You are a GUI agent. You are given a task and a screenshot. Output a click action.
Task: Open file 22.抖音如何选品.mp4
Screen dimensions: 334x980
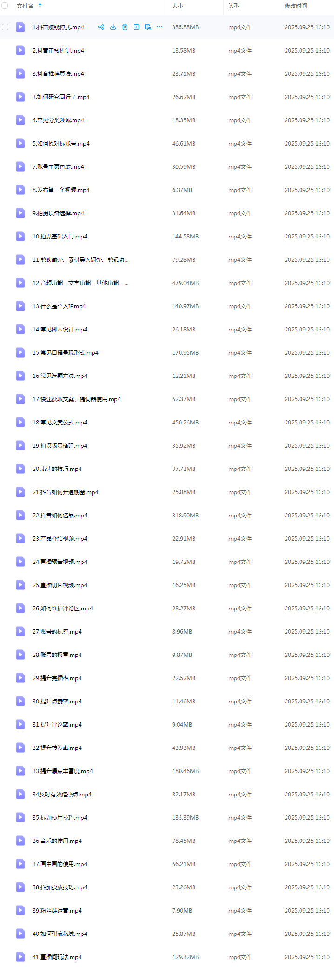pos(60,515)
